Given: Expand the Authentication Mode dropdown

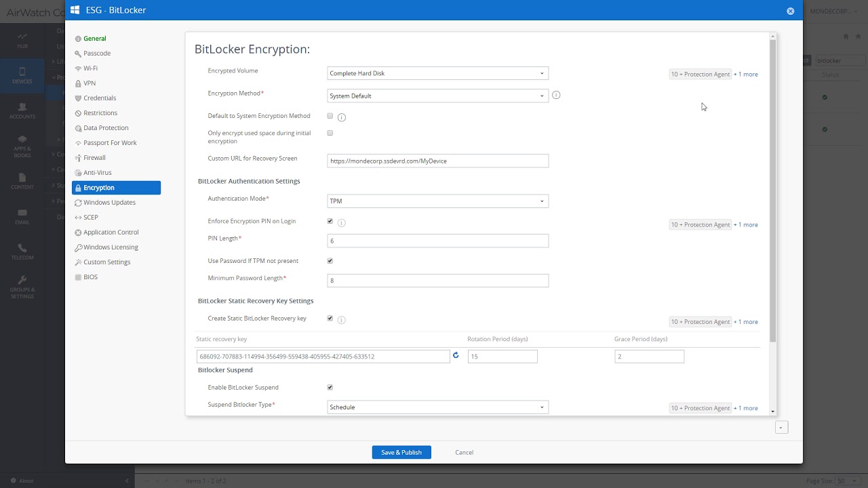Looking at the screenshot, I should pyautogui.click(x=437, y=201).
